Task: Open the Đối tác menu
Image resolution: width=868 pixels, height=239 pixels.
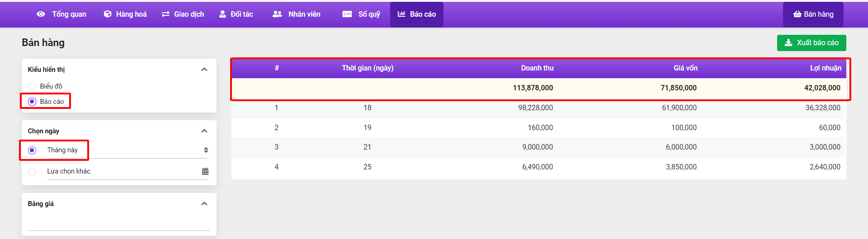Action: click(236, 14)
